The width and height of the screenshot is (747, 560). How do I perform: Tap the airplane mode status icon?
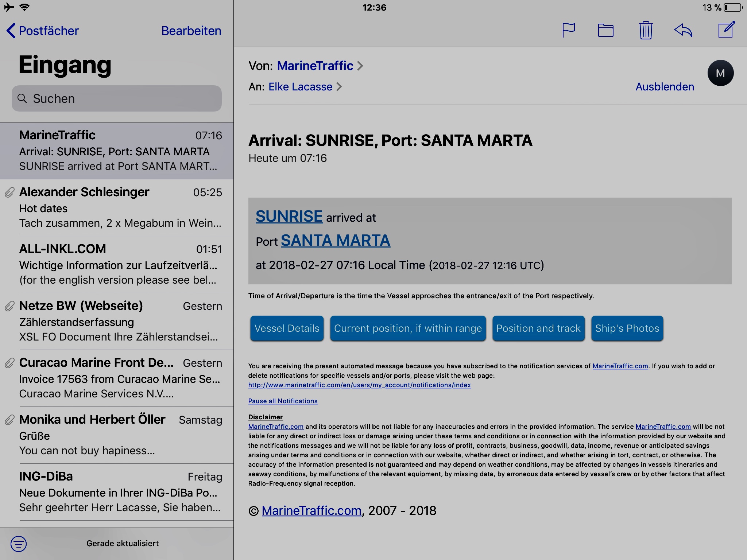(x=9, y=7)
